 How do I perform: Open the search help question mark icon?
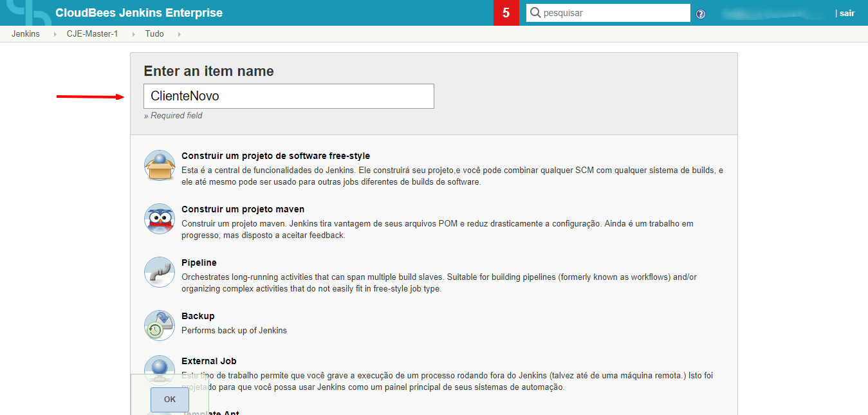[x=701, y=14]
